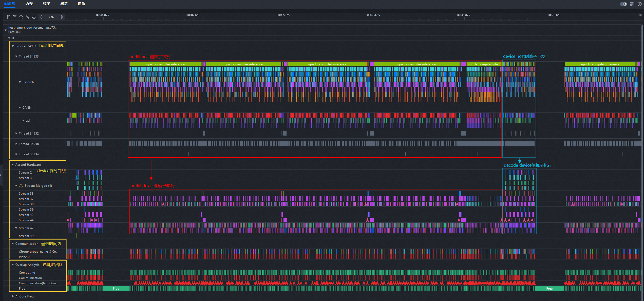Switch to the 时间线 tab
644x301 pixels.
pyautogui.click(x=10, y=4)
